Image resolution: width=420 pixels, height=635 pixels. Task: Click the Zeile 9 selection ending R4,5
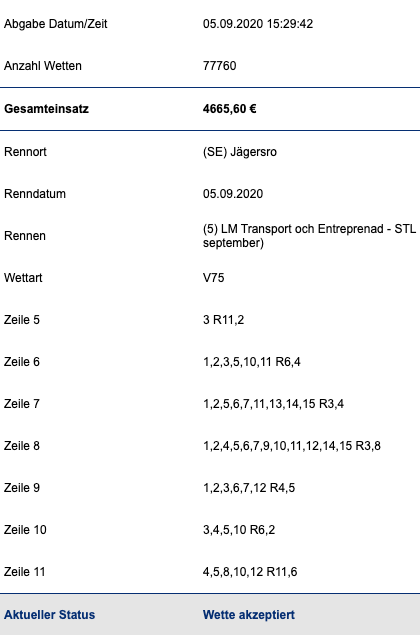[249, 488]
